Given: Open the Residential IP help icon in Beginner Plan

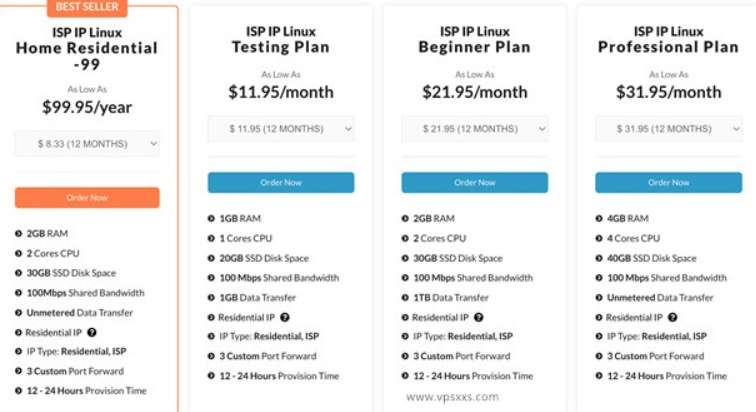Looking at the screenshot, I should (479, 317).
